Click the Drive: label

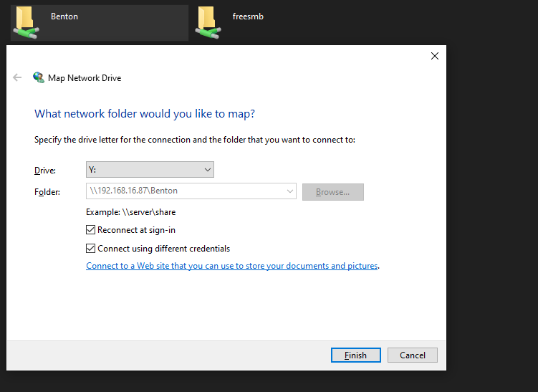45,171
